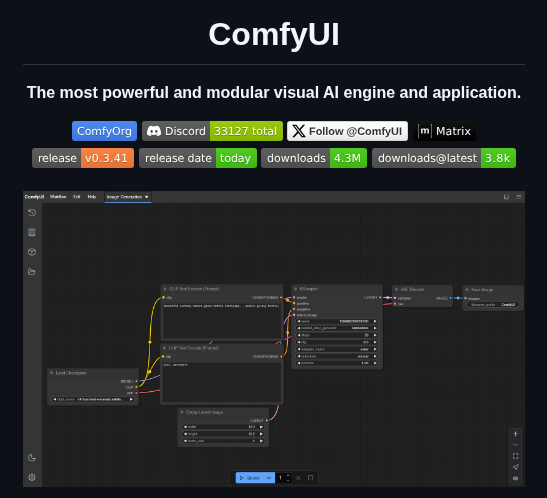Click the release v0.3.41 badge

(x=83, y=158)
